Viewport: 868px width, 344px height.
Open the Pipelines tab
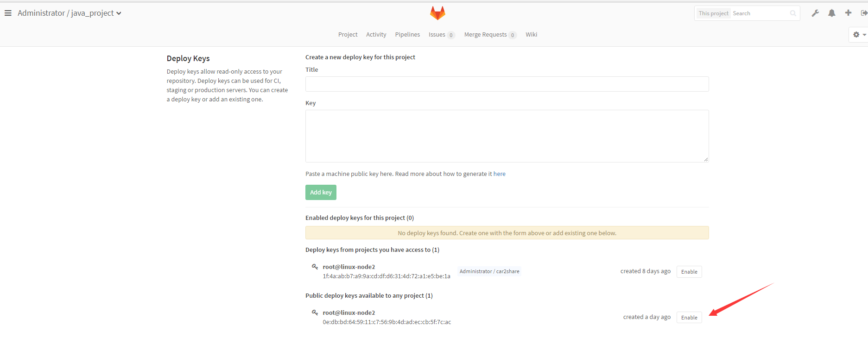pyautogui.click(x=407, y=35)
